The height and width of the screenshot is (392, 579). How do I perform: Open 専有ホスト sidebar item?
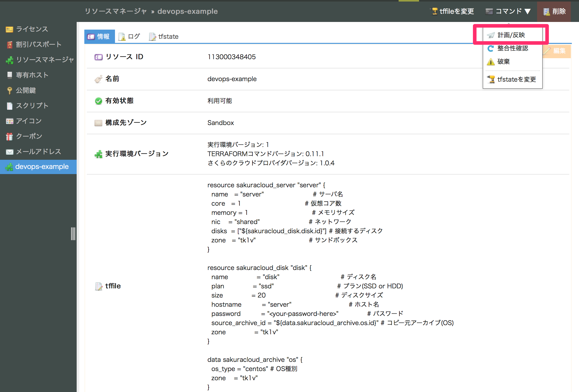pos(38,75)
